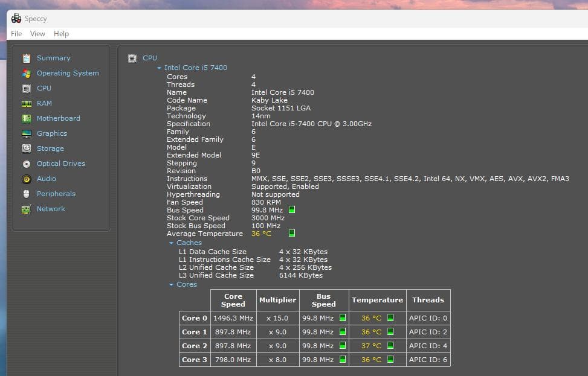Select the Operating System Windows flag icon

pyautogui.click(x=26, y=74)
